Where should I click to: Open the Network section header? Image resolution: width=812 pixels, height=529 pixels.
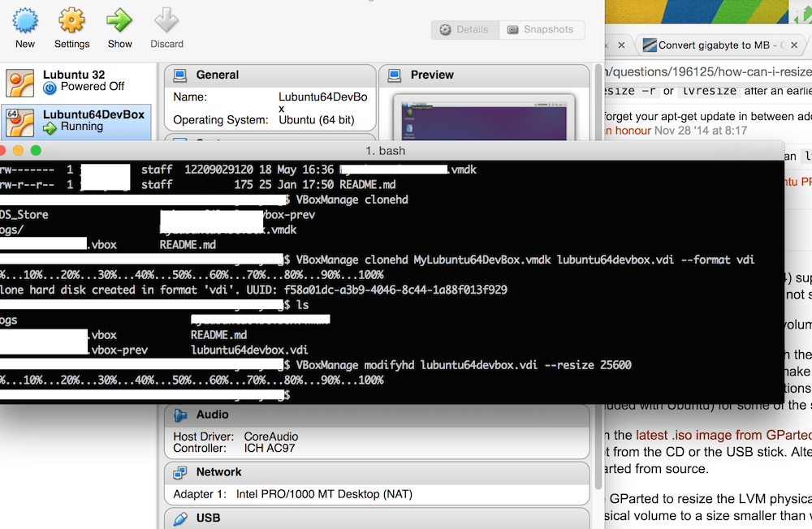(377, 472)
